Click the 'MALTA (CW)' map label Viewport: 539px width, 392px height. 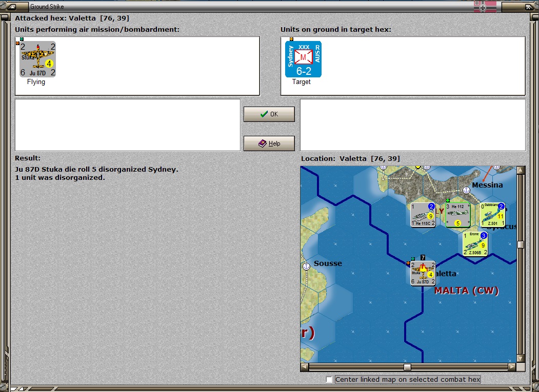[467, 291]
